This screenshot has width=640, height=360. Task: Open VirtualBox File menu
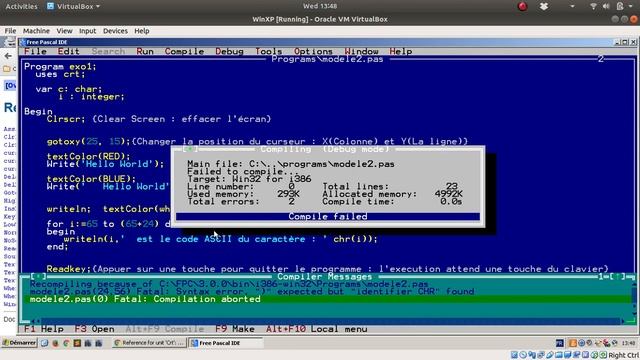[10, 31]
